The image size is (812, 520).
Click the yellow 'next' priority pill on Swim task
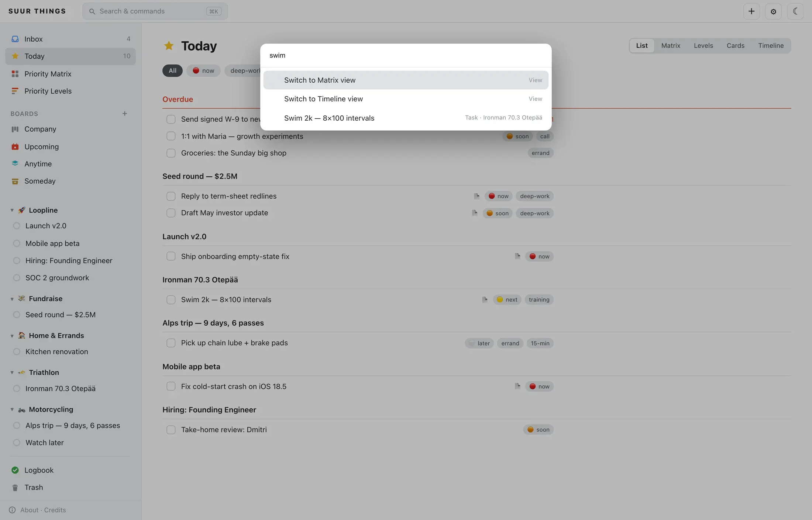(507, 299)
